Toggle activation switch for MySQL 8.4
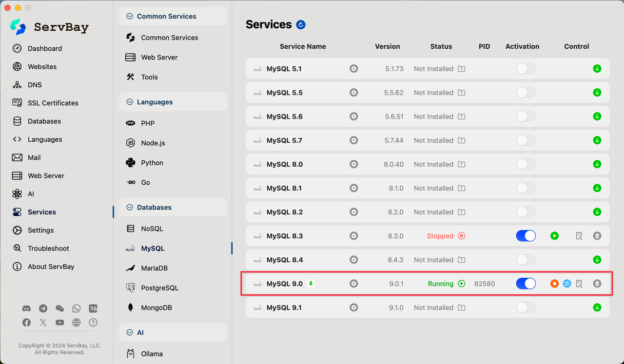This screenshot has width=624, height=364. pyautogui.click(x=526, y=260)
